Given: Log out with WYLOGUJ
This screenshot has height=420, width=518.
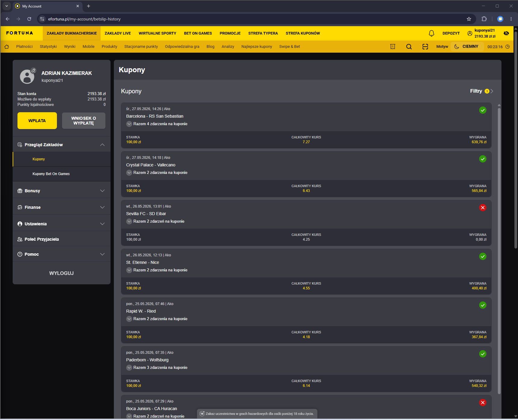Looking at the screenshot, I should tap(61, 273).
